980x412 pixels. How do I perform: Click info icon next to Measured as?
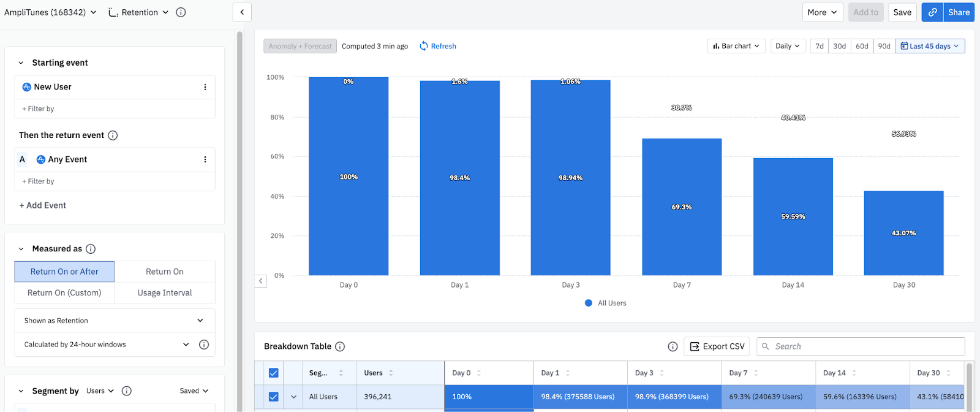(91, 249)
